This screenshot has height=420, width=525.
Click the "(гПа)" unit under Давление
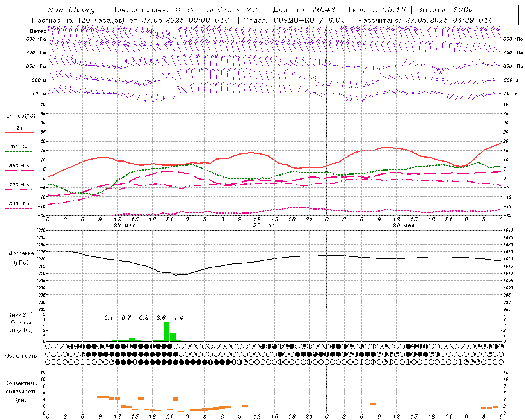[x=21, y=263]
